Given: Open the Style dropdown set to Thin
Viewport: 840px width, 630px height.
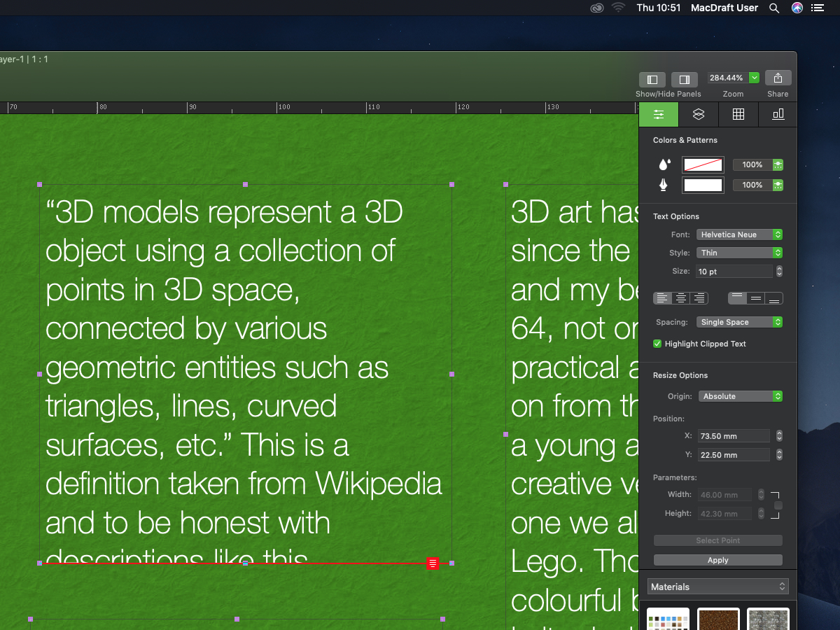Looking at the screenshot, I should [x=739, y=253].
